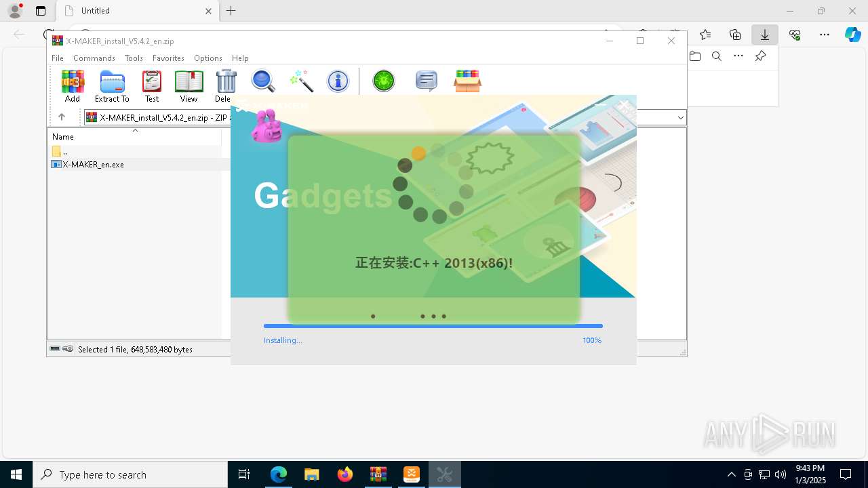Switch to WinRAR from taskbar
868x488 pixels.
point(378,474)
